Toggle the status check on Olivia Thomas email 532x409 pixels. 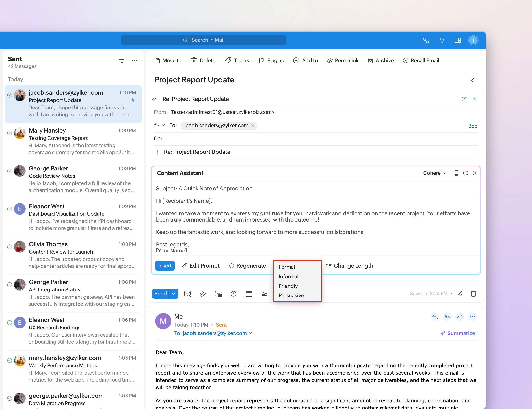point(10,247)
